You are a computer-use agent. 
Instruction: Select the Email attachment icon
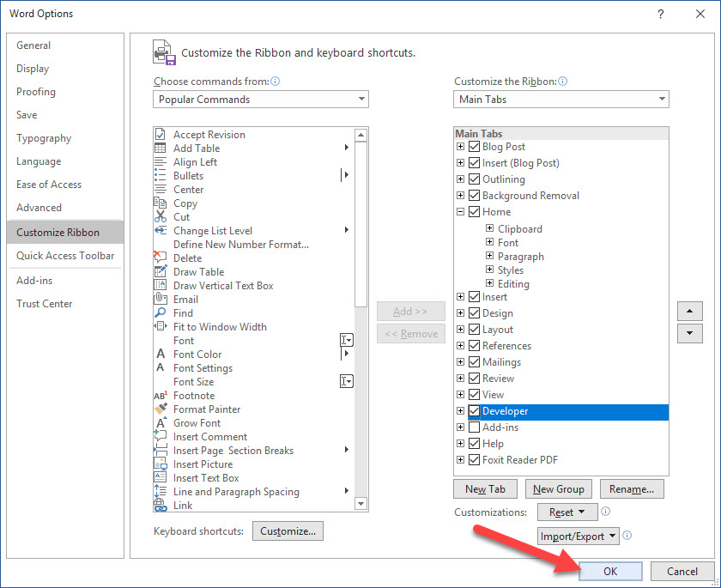pos(160,299)
